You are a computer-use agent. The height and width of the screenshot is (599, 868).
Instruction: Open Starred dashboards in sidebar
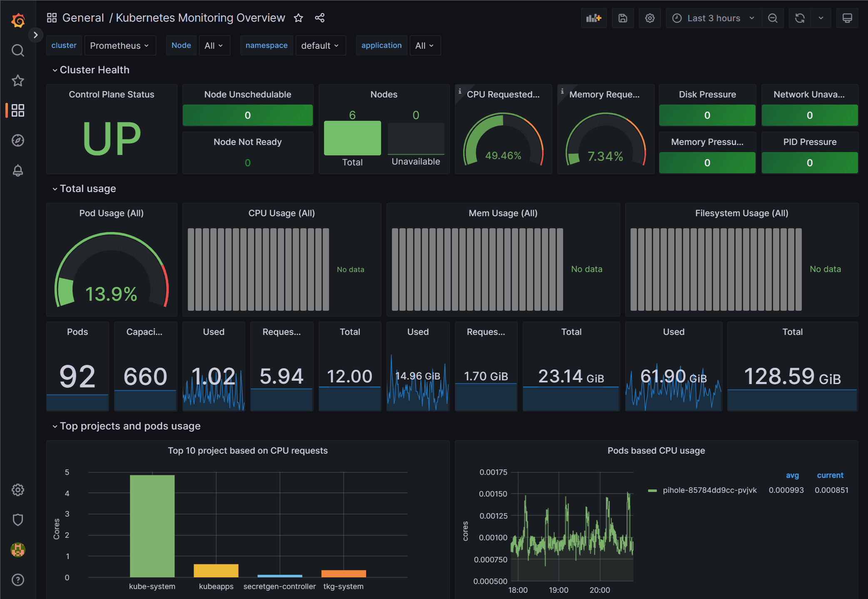coord(17,80)
